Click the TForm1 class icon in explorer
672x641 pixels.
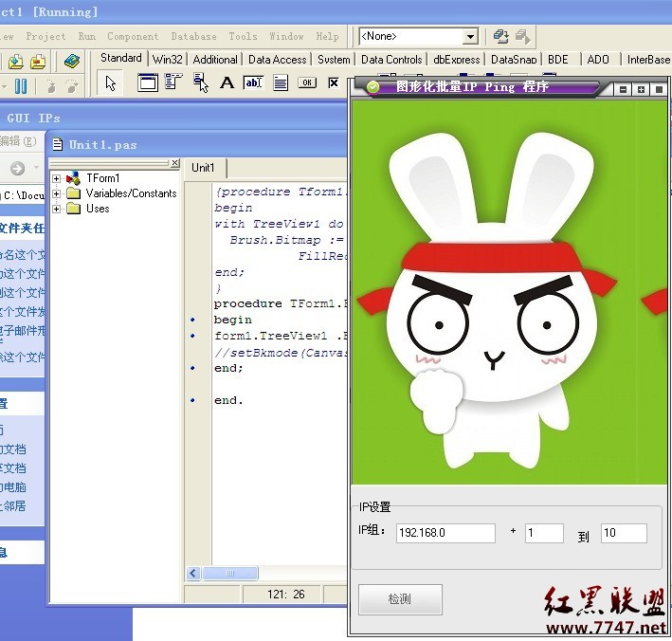pos(74,178)
